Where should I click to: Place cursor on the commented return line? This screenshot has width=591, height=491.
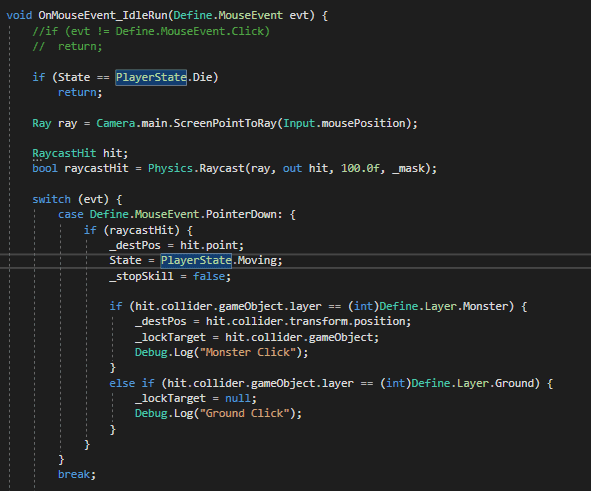[67, 46]
